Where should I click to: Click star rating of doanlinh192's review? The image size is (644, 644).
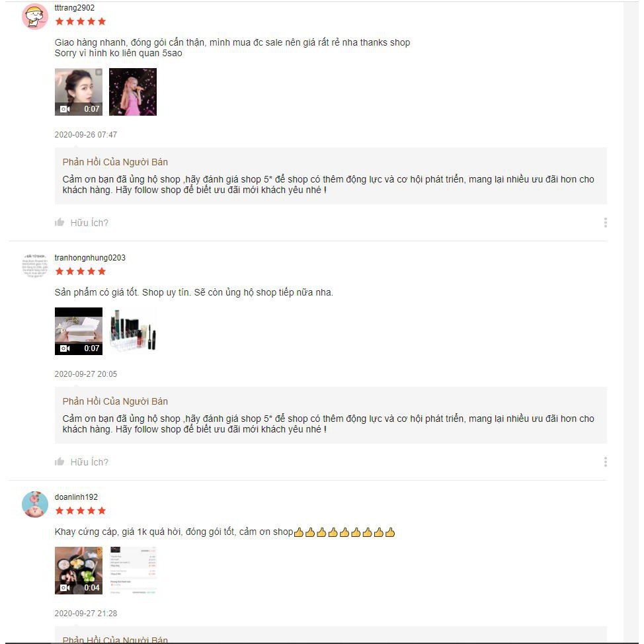pos(81,510)
